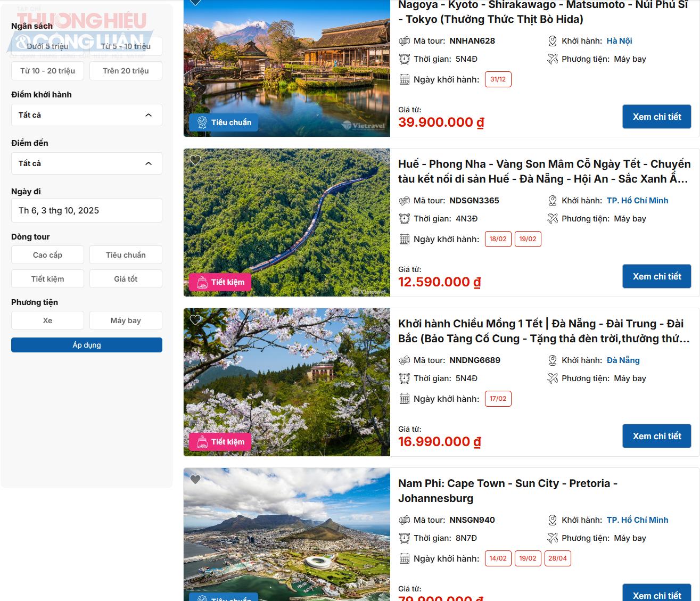700x601 pixels.
Task: Open Xem chi tiết for the 12.590.000 đ tour
Action: 657,276
